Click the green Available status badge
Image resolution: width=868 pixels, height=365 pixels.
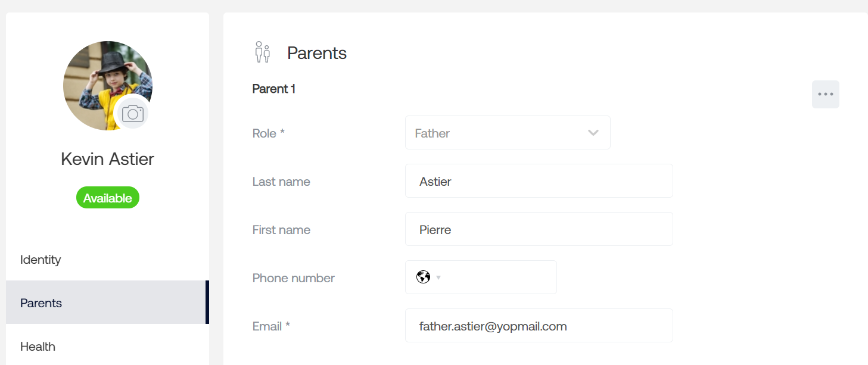tap(108, 198)
